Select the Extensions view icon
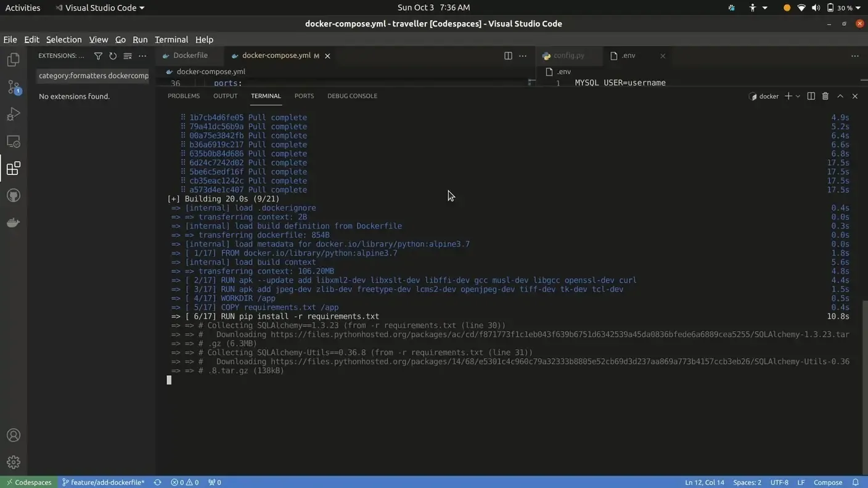 click(x=13, y=168)
